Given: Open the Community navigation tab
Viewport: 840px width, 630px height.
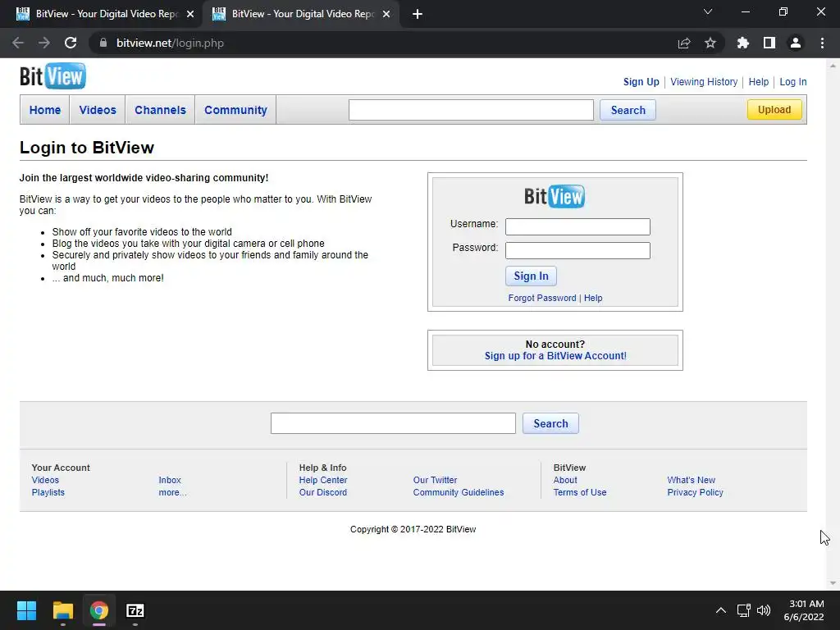Looking at the screenshot, I should click(x=235, y=110).
